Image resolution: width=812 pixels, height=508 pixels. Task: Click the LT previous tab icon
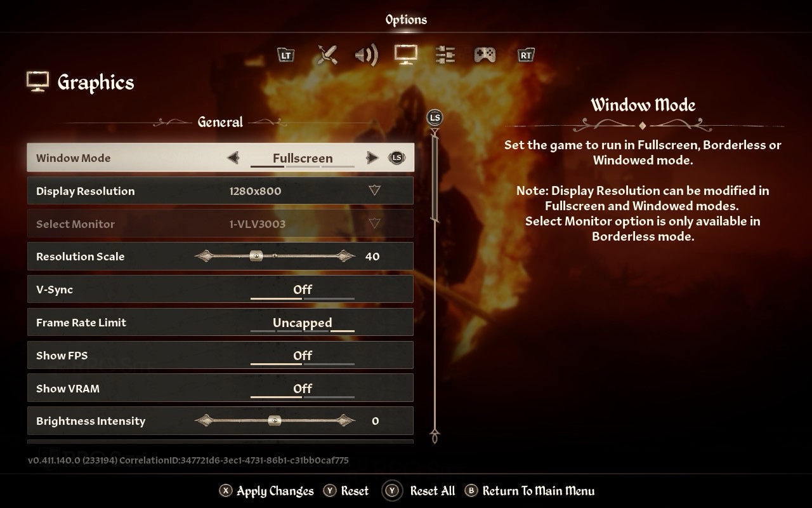pyautogui.click(x=286, y=55)
